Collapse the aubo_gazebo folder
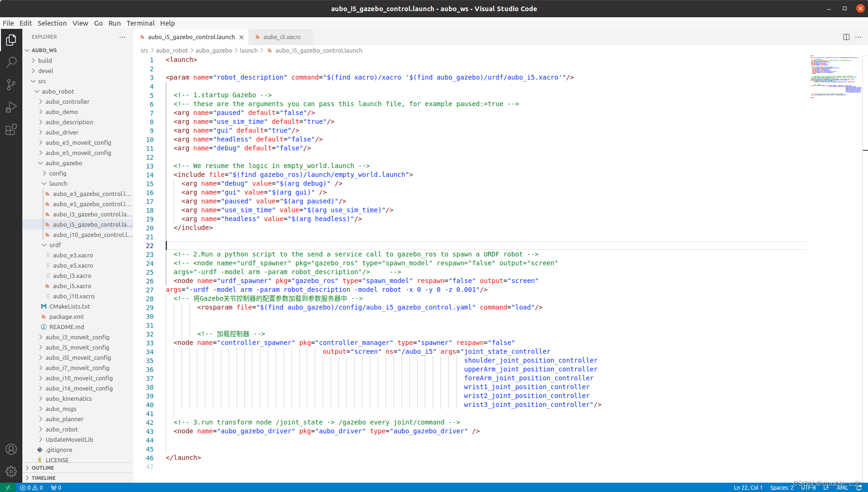868x492 pixels. [78, 163]
